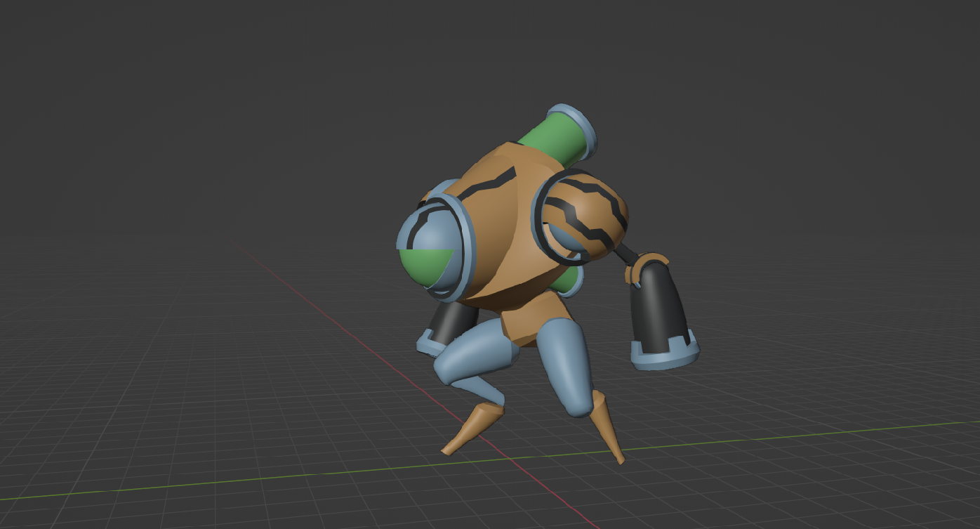980x529 pixels.
Task: Select the tan pointed foot of the left leg
Action: [x=474, y=427]
